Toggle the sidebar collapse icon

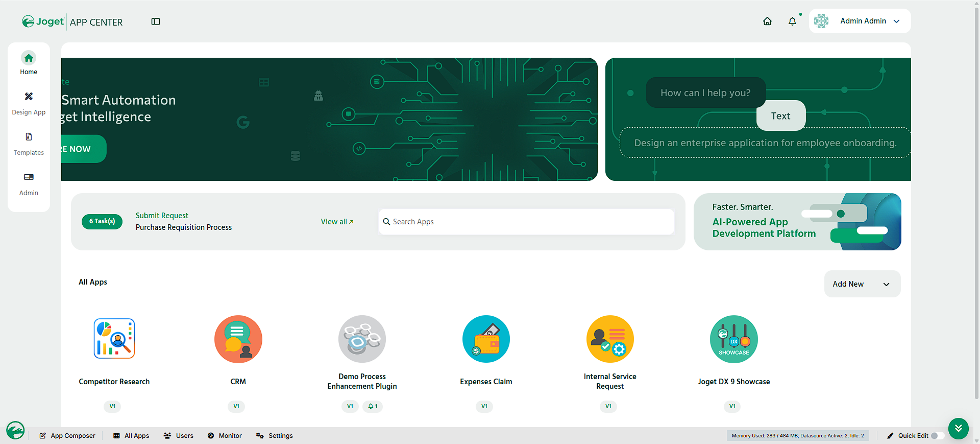coord(156,21)
